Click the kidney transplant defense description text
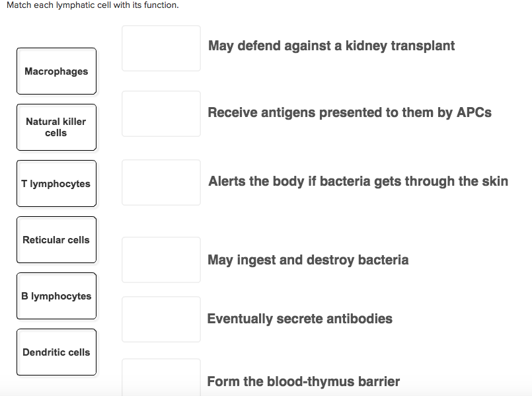The image size is (532, 396). pos(331,46)
